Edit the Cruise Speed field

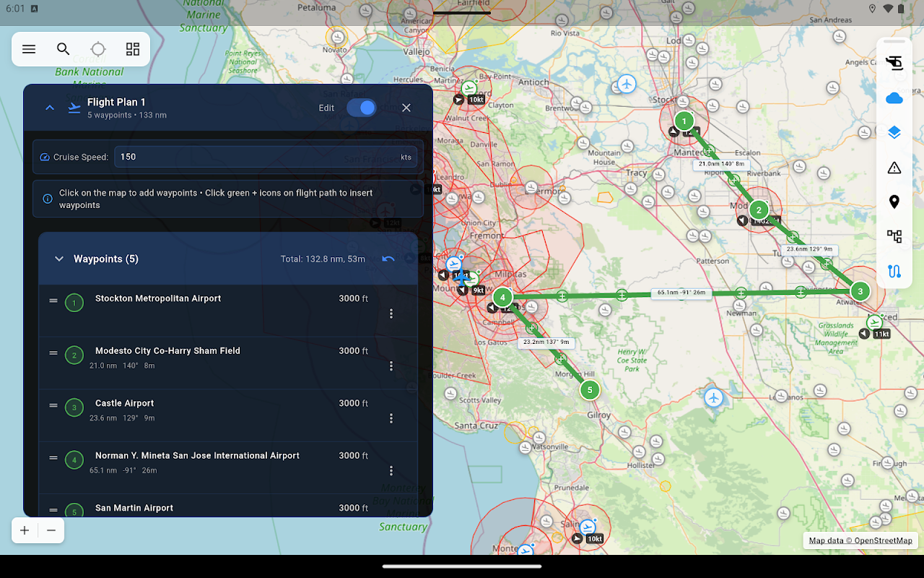[x=266, y=157]
